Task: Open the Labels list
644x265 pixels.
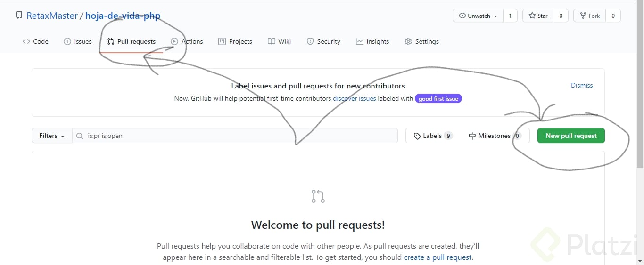Action: tap(433, 136)
